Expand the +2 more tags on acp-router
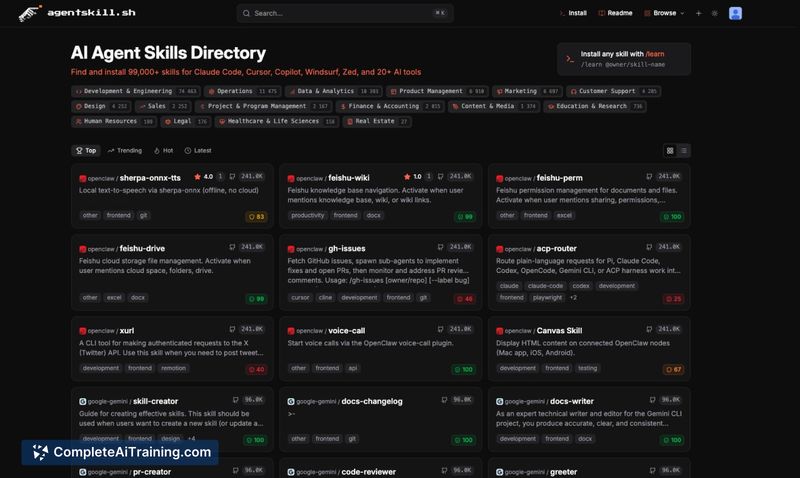The image size is (800, 478). point(573,297)
